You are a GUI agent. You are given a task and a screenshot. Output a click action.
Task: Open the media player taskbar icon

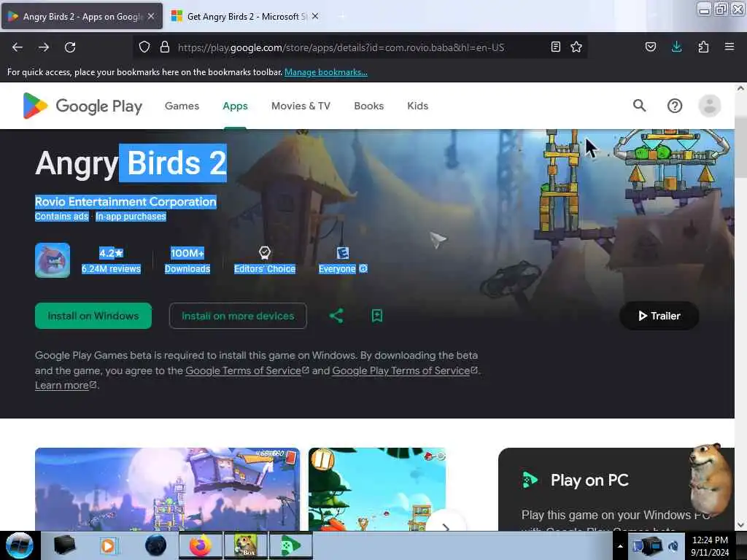pos(108,545)
